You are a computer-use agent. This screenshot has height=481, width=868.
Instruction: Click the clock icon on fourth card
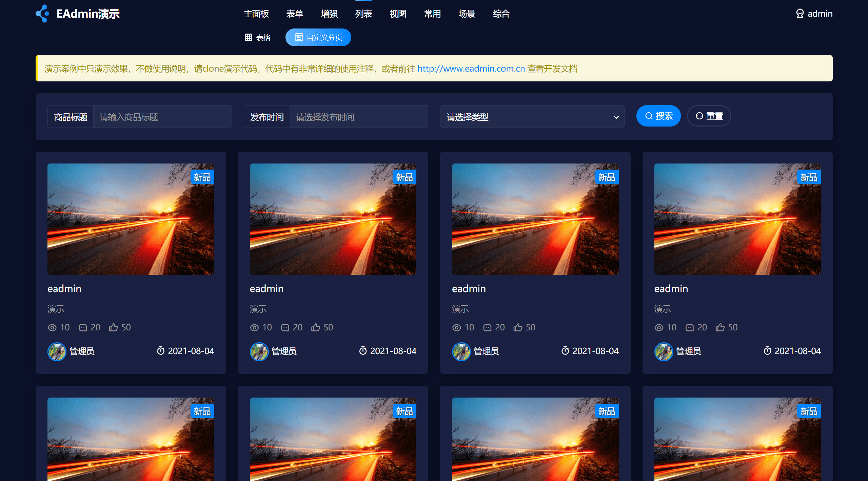tap(767, 351)
